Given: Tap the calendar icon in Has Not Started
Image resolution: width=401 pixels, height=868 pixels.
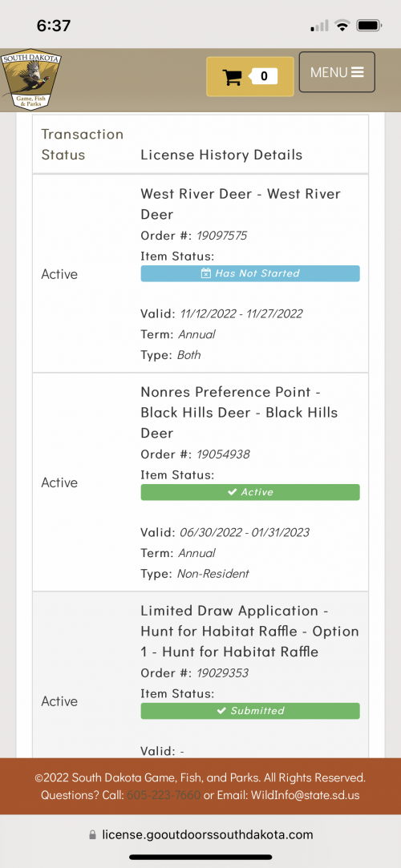Looking at the screenshot, I should coord(205,273).
